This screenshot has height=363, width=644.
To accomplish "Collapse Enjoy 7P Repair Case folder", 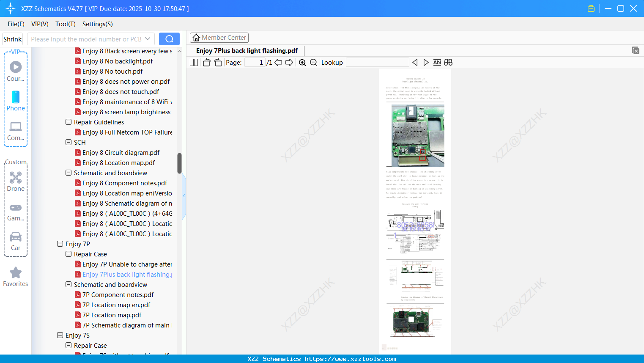I will tap(68, 254).
